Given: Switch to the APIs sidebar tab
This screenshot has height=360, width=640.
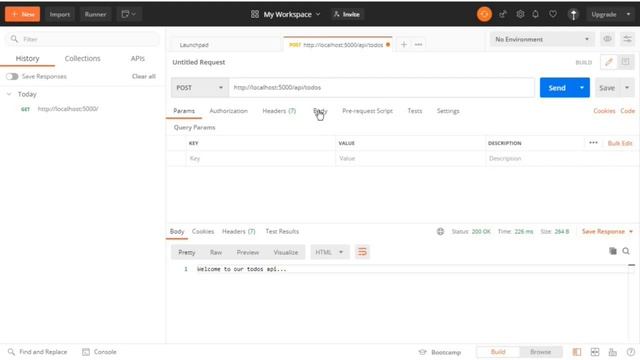Looking at the screenshot, I should [x=138, y=58].
